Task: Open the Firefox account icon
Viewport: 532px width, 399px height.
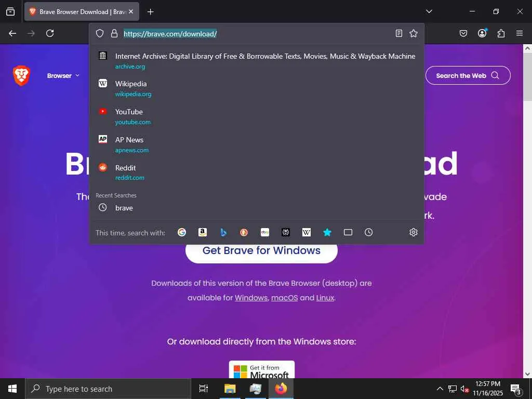Action: 482,33
